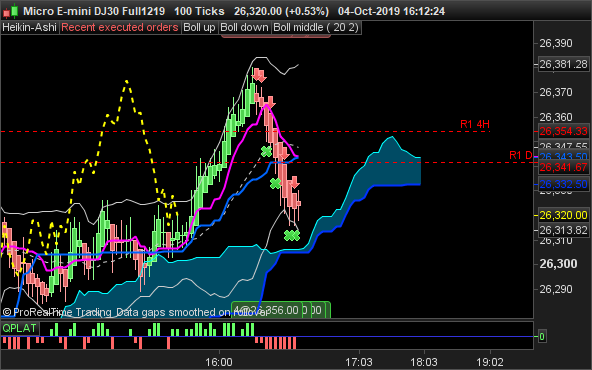
Task: Click the 26,370 price scale label
Action: click(556, 92)
